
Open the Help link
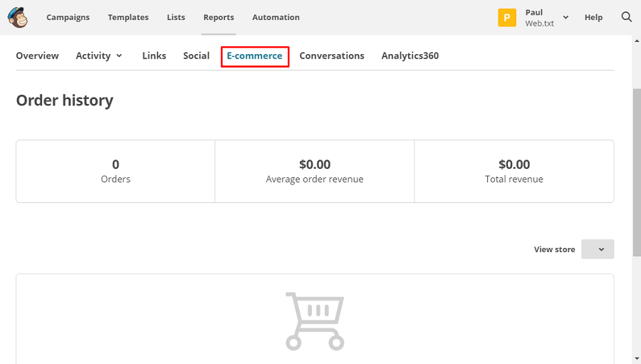point(593,17)
